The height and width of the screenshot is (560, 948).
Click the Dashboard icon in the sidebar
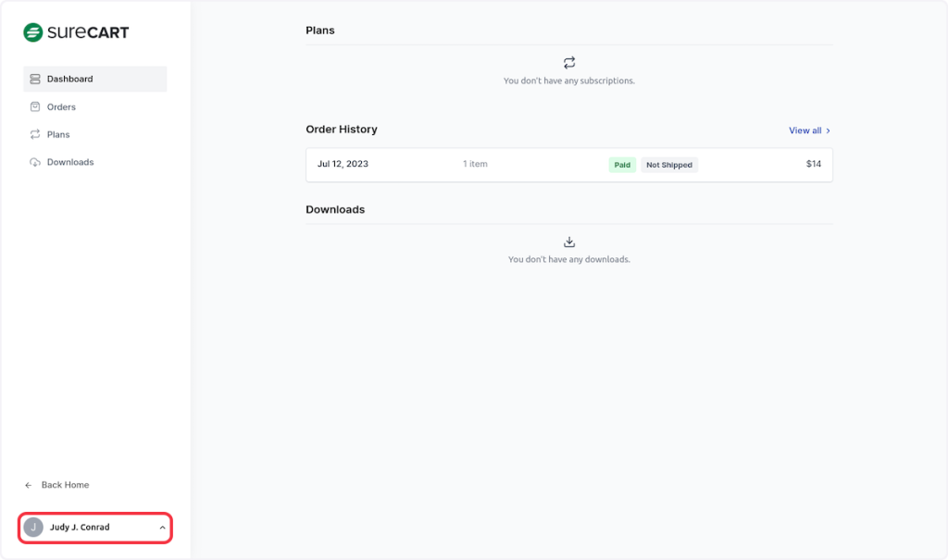(x=35, y=80)
